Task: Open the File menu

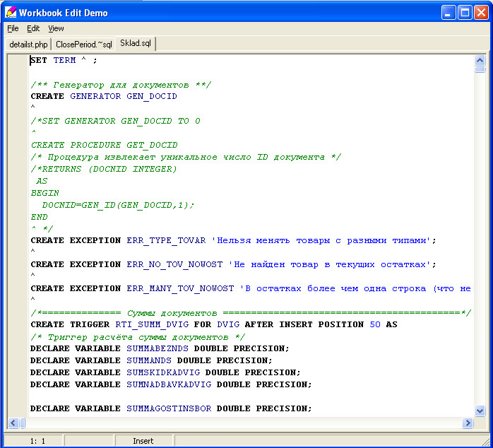Action: coord(13,28)
